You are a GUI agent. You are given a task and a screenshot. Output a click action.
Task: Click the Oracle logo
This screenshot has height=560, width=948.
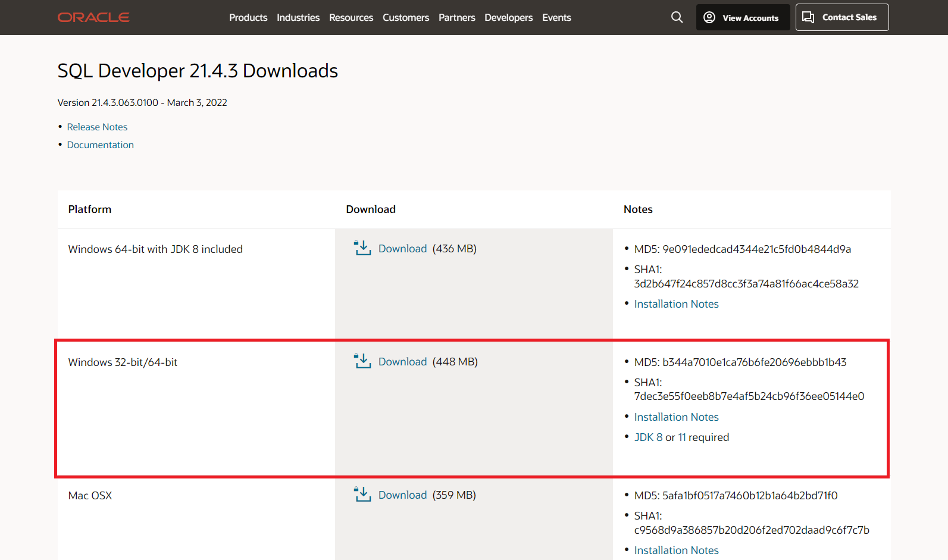click(x=93, y=17)
